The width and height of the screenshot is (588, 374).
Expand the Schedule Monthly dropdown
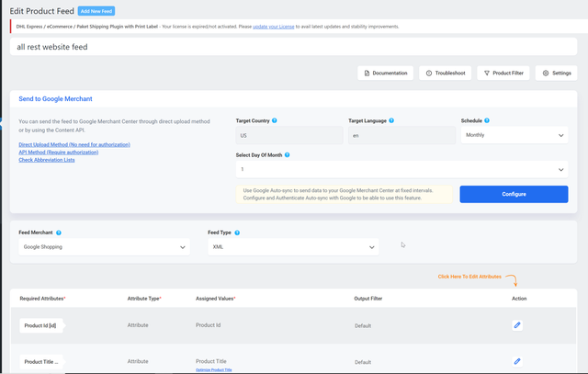click(514, 135)
